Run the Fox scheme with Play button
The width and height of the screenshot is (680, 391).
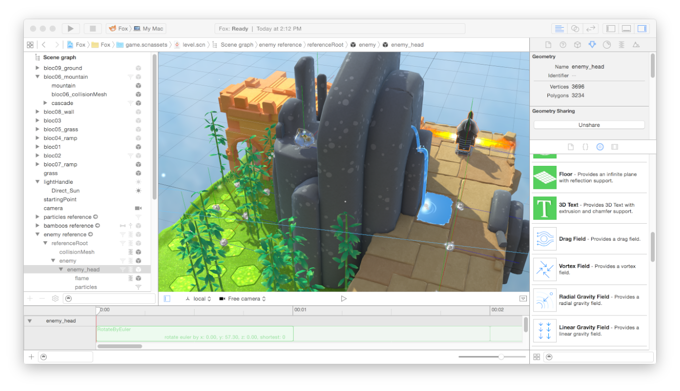(70, 29)
